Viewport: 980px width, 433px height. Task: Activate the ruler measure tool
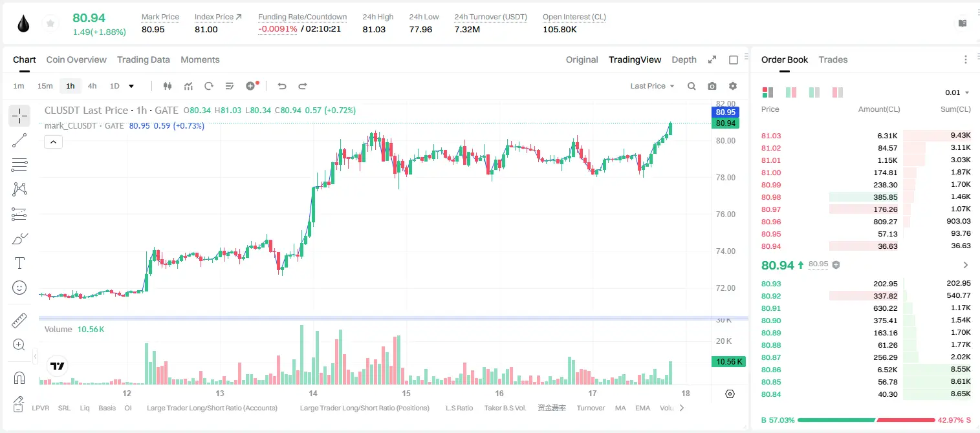coord(19,321)
